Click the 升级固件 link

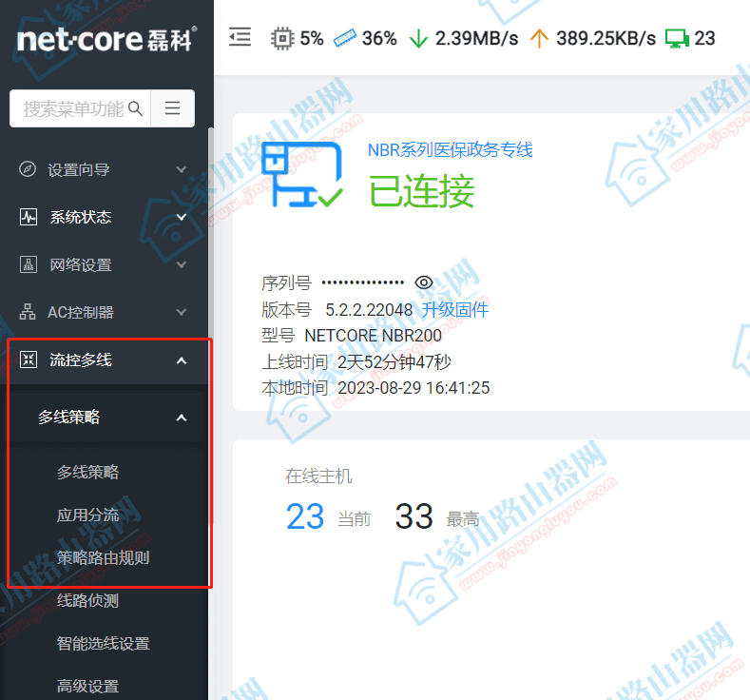point(455,309)
